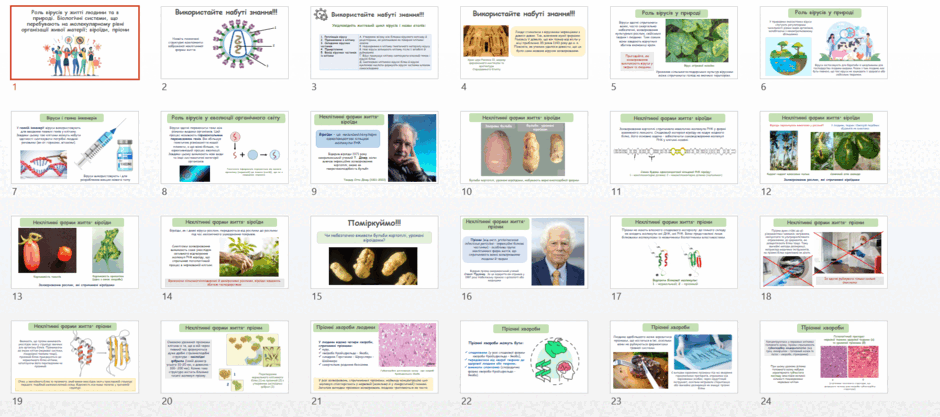Select slide 6 with cow and ecosystem illustration
Image resolution: width=940 pixels, height=417 pixels.
coord(823,43)
